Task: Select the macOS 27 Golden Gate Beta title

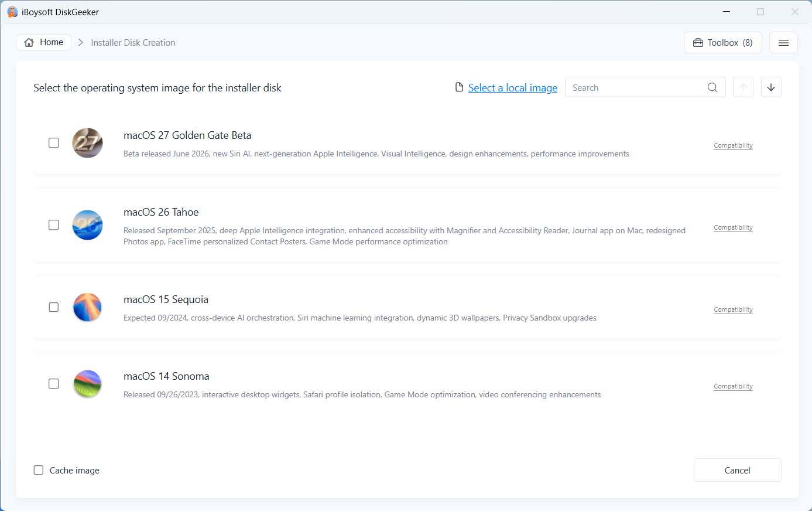Action: click(x=187, y=135)
